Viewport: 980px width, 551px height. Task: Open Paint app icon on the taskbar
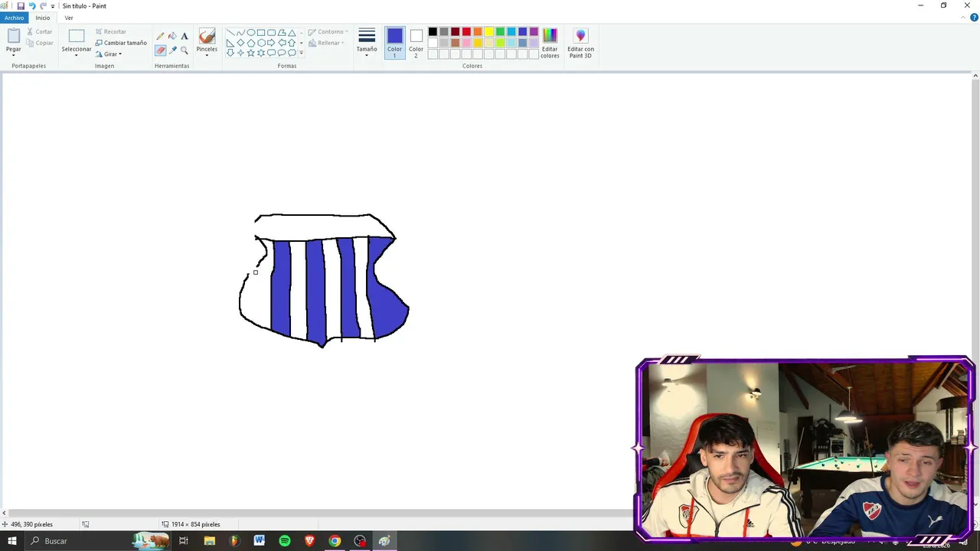(384, 541)
